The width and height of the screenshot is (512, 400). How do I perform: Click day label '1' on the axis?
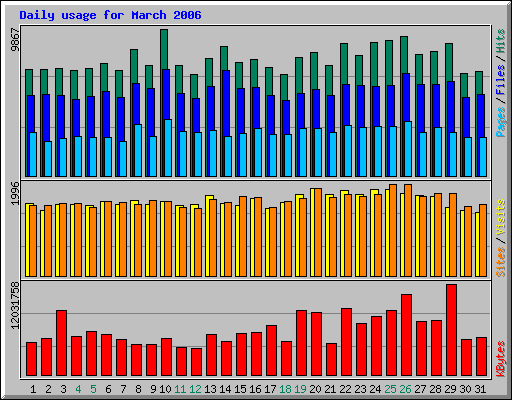click(33, 389)
